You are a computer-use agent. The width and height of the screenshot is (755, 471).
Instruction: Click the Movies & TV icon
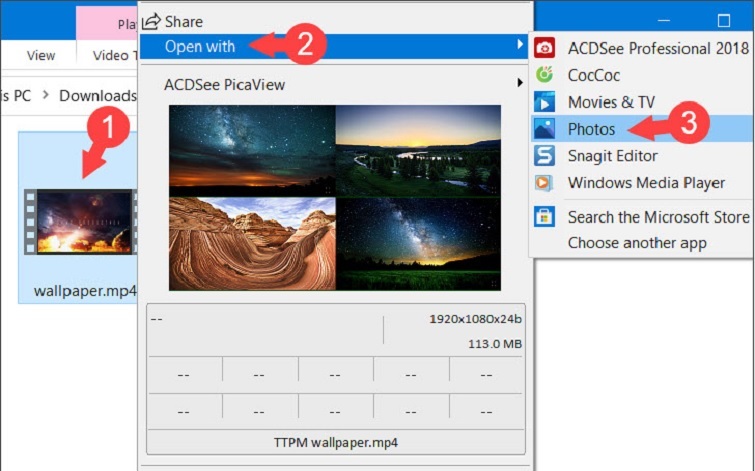(x=544, y=102)
